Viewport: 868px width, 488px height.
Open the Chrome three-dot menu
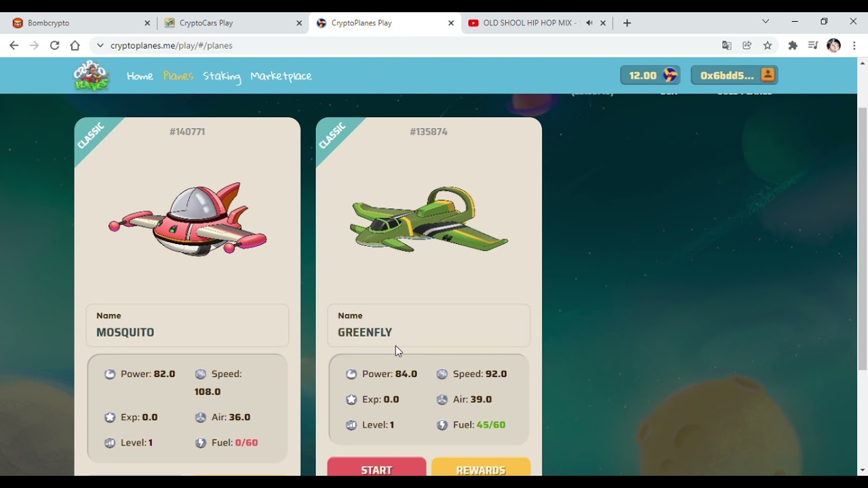pos(854,45)
